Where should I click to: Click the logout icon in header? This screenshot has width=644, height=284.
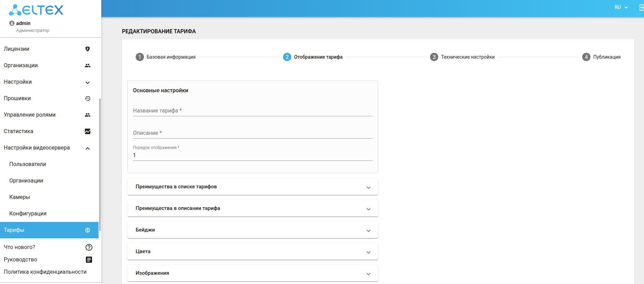[x=641, y=7]
